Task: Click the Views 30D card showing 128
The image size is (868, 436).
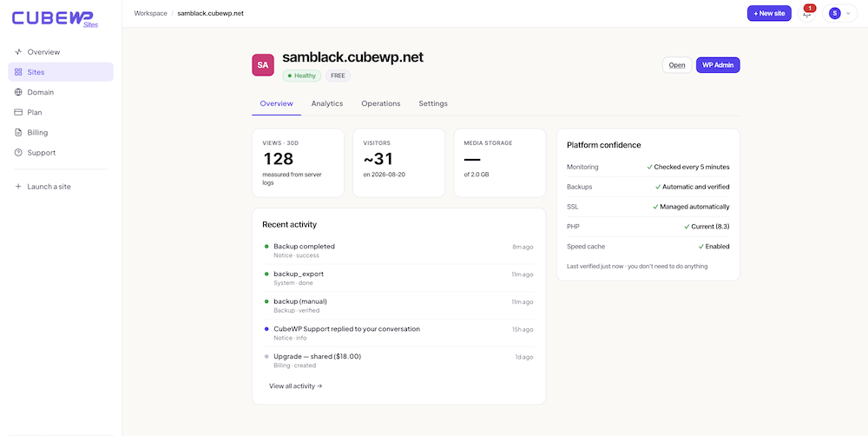Action: point(298,163)
